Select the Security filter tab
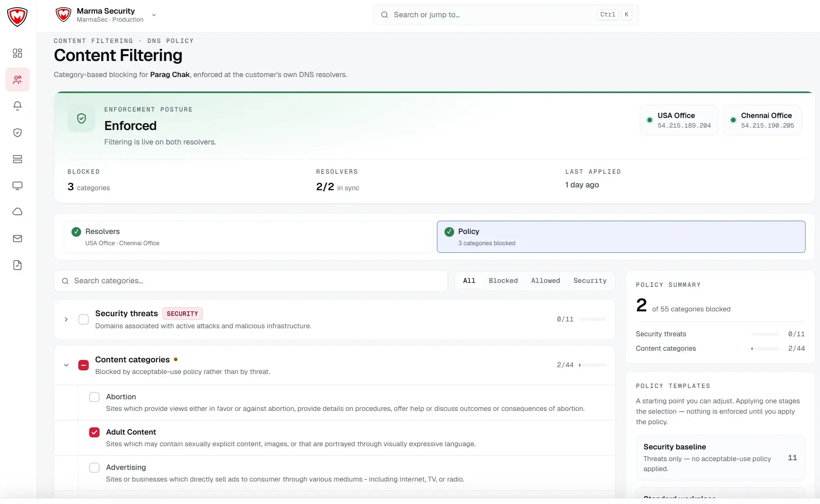820x504 pixels. point(590,280)
